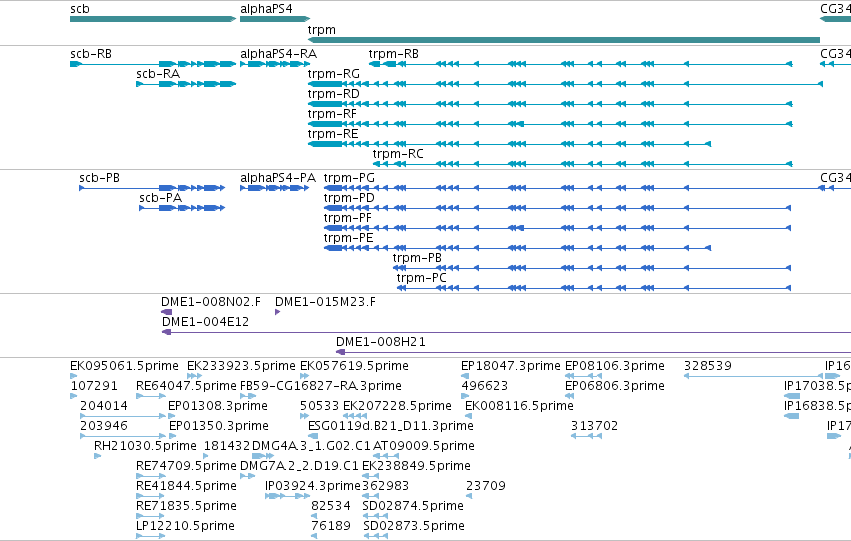Select the scb-RB transcript label

pyautogui.click(x=91, y=54)
